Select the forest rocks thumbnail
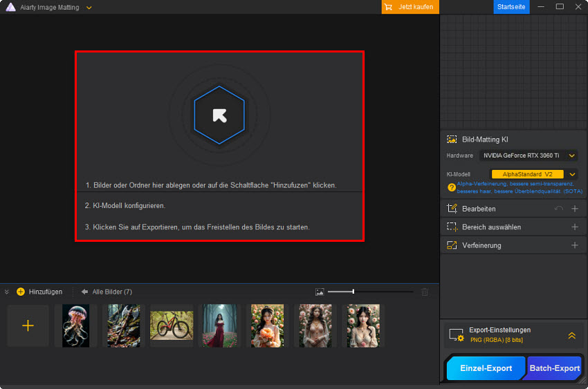 (x=124, y=325)
